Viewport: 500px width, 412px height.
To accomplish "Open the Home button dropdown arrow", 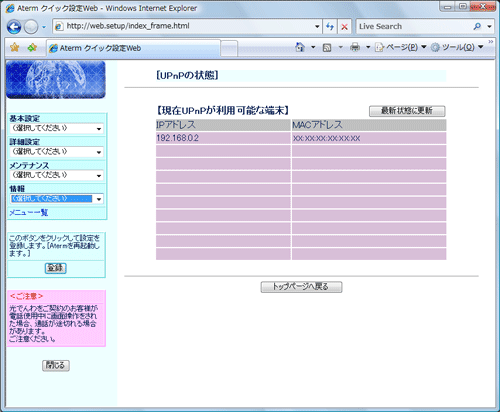I will pyautogui.click(x=313, y=47).
